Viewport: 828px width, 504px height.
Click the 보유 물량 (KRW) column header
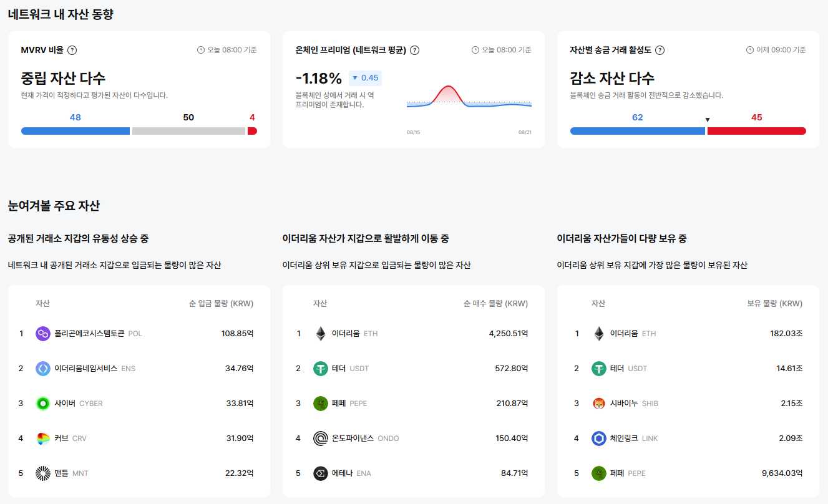tap(774, 304)
